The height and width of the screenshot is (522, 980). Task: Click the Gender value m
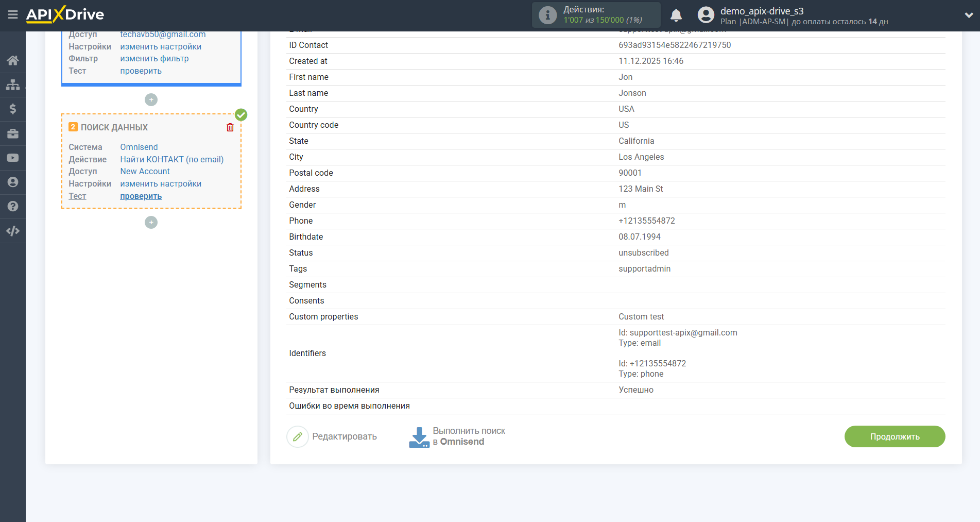[622, 205]
